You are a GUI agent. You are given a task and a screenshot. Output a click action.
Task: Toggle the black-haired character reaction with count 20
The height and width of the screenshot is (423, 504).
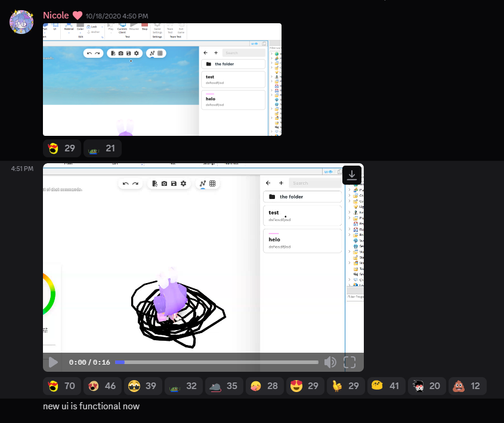point(427,386)
